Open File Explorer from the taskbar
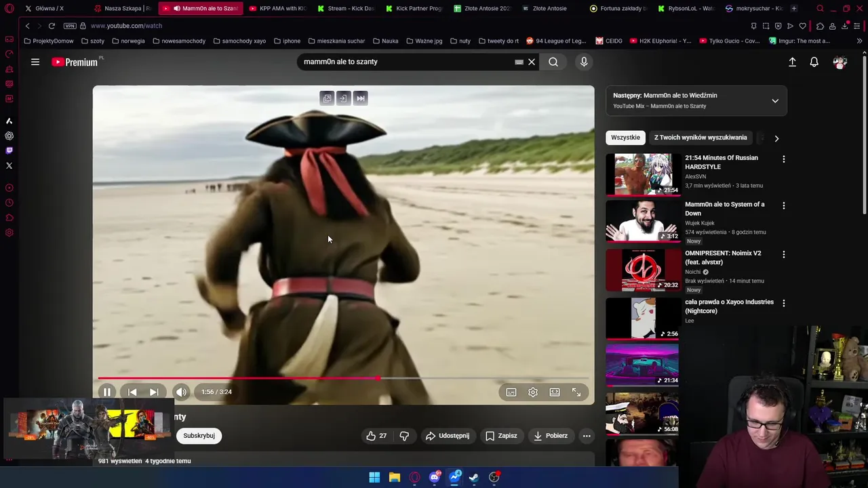This screenshot has height=488, width=868. click(394, 477)
